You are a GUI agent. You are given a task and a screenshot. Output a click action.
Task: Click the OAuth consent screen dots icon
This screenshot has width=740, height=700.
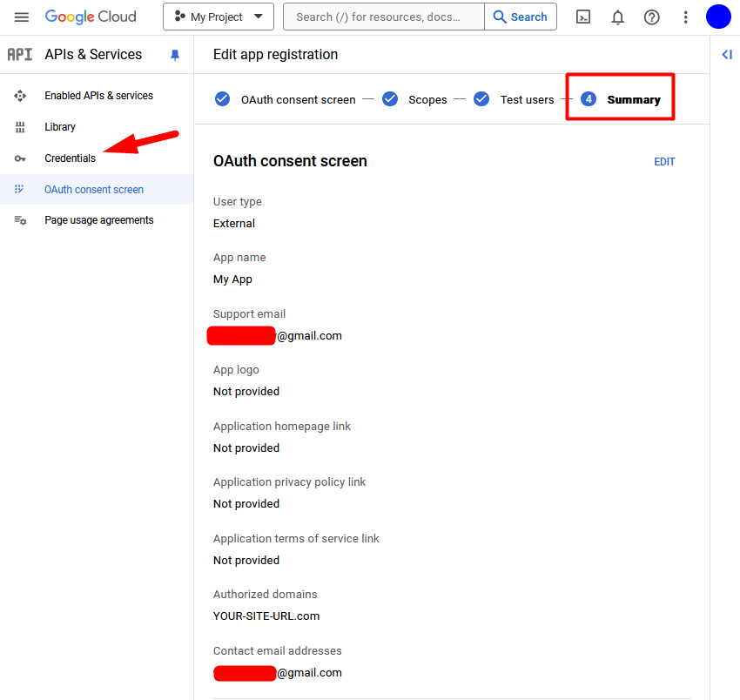pyautogui.click(x=19, y=189)
